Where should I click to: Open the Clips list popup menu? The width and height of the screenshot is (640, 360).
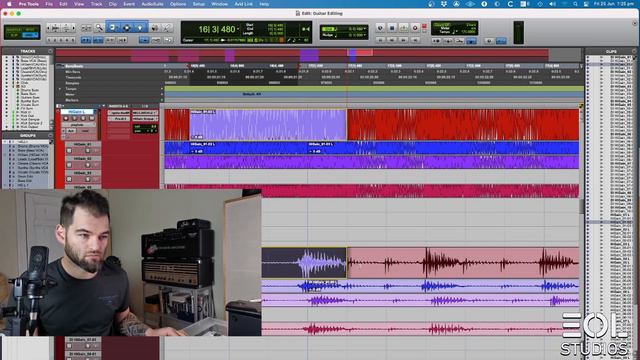[x=634, y=51]
